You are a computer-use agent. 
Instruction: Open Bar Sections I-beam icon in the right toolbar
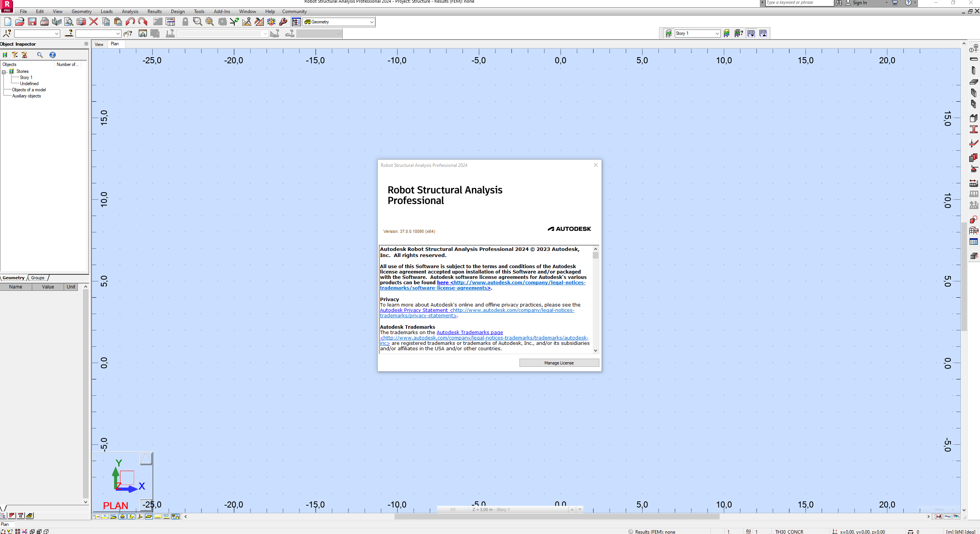(973, 129)
